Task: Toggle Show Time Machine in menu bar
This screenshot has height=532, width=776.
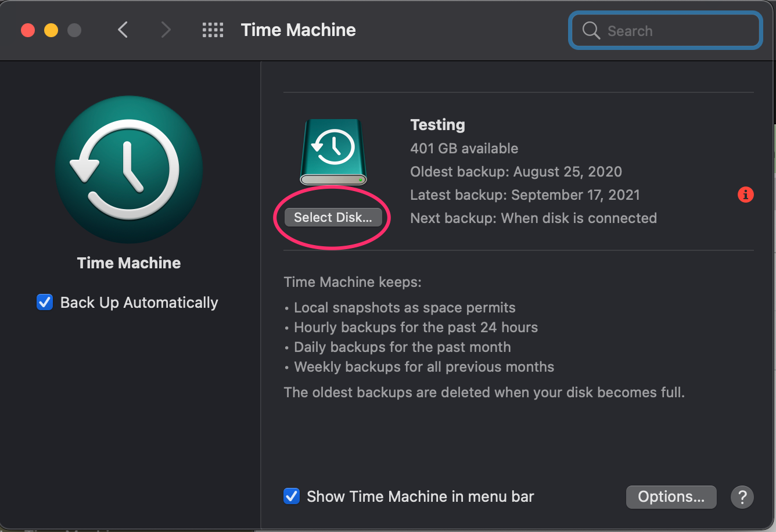Action: (292, 496)
